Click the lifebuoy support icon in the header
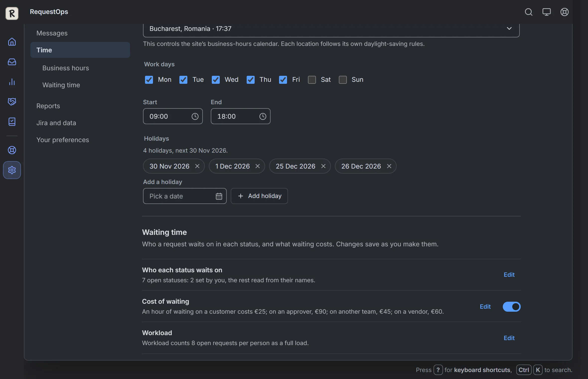The width and height of the screenshot is (588, 379). 564,12
